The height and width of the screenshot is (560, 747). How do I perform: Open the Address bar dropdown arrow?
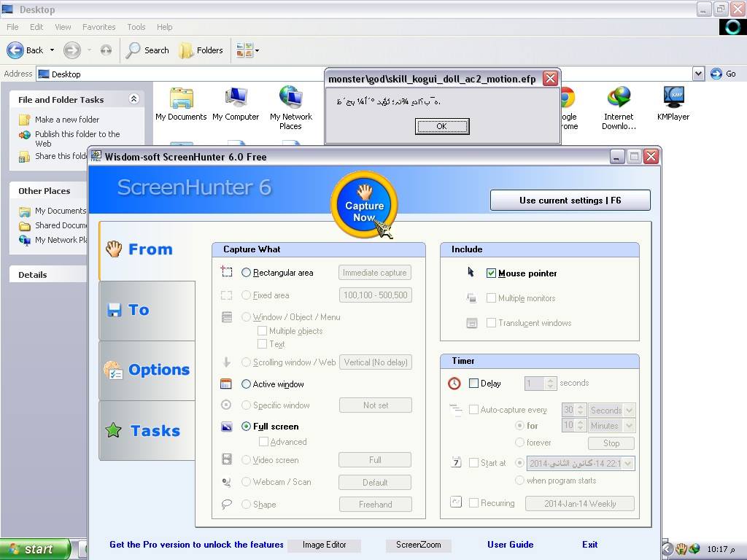pyautogui.click(x=698, y=74)
